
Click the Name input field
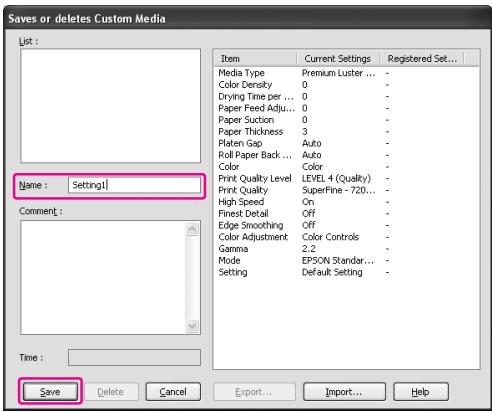(134, 185)
